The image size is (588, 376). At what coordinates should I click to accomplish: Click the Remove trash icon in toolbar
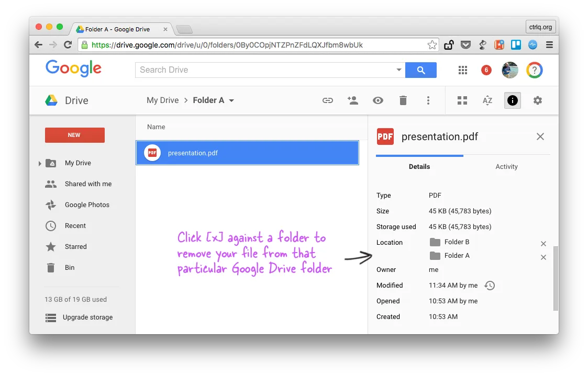click(x=403, y=100)
